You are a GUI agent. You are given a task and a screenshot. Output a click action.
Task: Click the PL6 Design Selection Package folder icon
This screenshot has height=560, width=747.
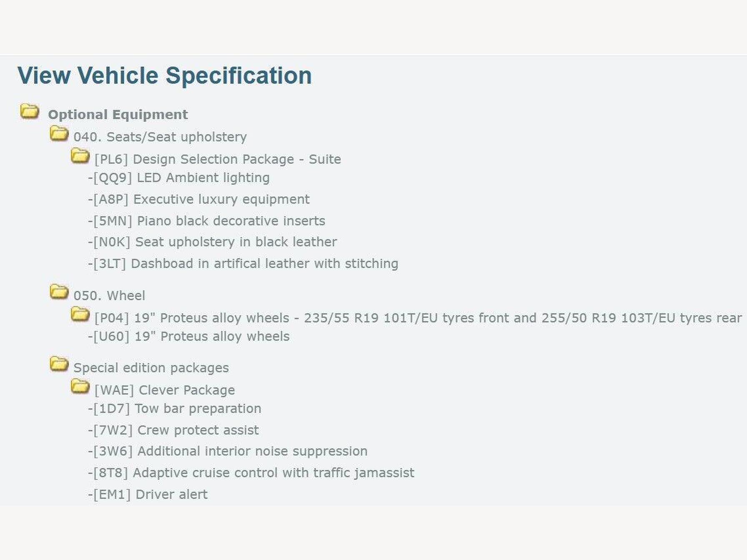pos(80,156)
